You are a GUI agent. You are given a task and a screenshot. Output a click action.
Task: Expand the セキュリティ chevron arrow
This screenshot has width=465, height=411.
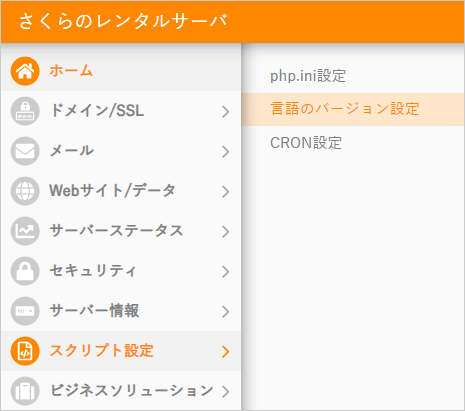pyautogui.click(x=226, y=272)
